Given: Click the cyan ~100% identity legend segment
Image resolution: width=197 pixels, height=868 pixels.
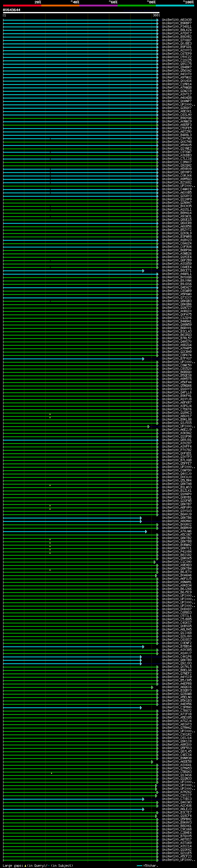Looking at the screenshot, I should 175,6.
